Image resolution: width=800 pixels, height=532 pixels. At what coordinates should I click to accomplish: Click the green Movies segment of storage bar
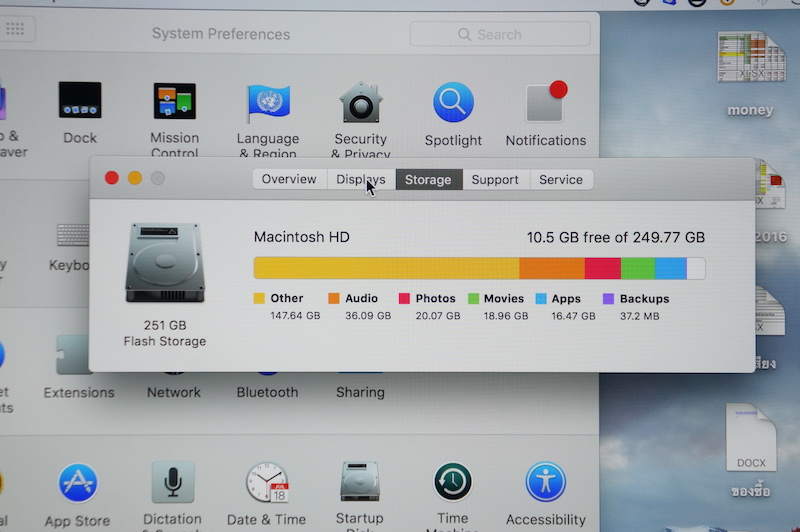coord(638,268)
